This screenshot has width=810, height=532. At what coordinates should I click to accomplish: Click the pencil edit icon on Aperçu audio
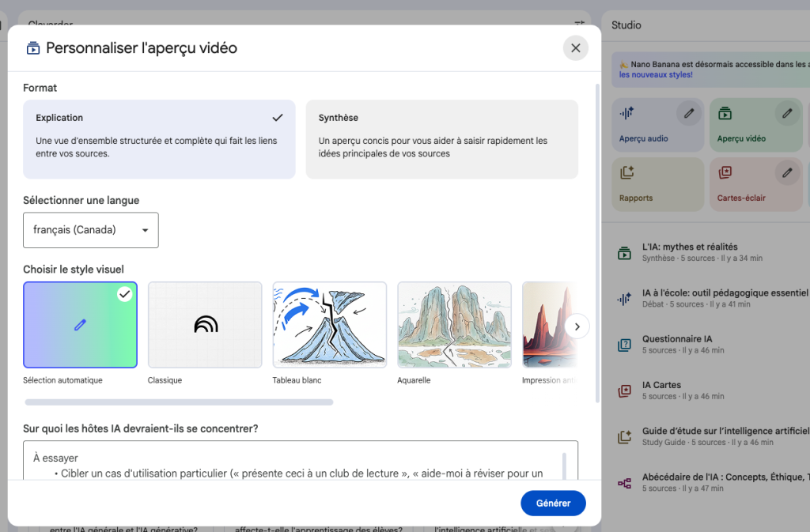(x=689, y=114)
